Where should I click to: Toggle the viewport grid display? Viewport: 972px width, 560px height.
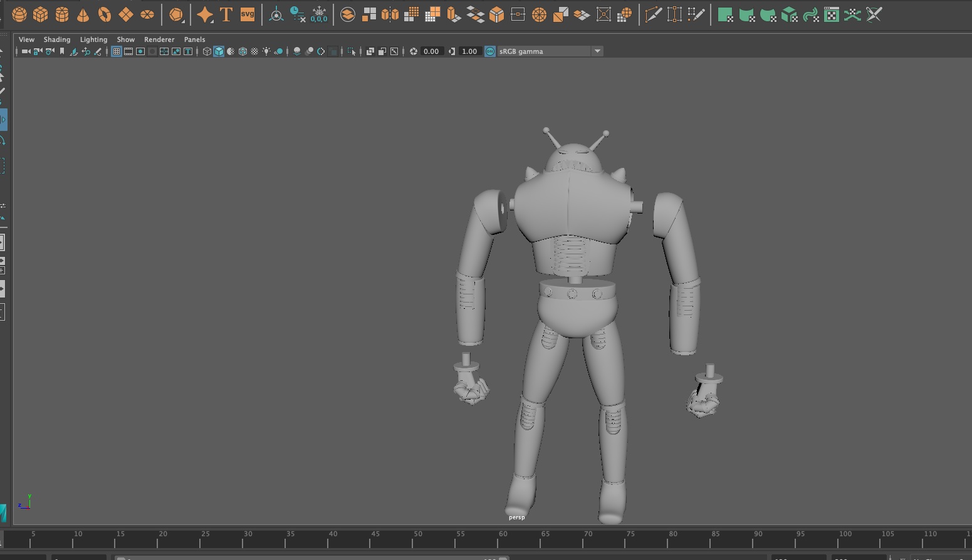click(117, 51)
